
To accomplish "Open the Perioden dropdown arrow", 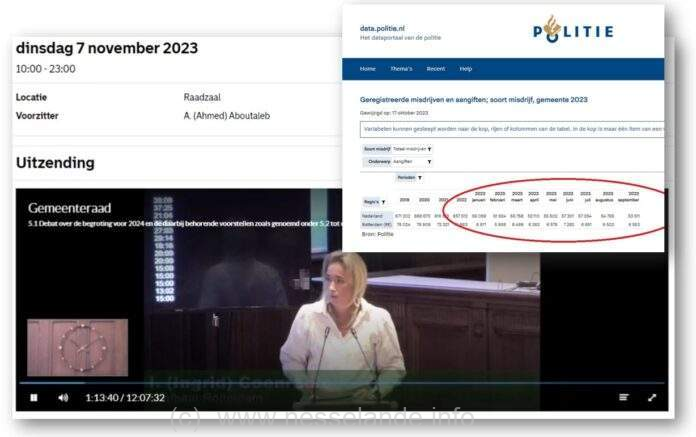I will [x=420, y=177].
